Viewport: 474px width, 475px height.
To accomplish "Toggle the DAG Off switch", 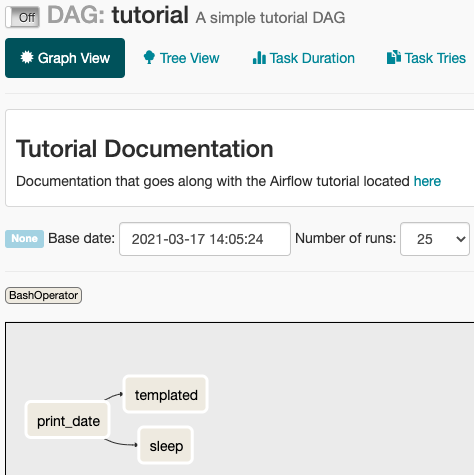I will (x=23, y=17).
